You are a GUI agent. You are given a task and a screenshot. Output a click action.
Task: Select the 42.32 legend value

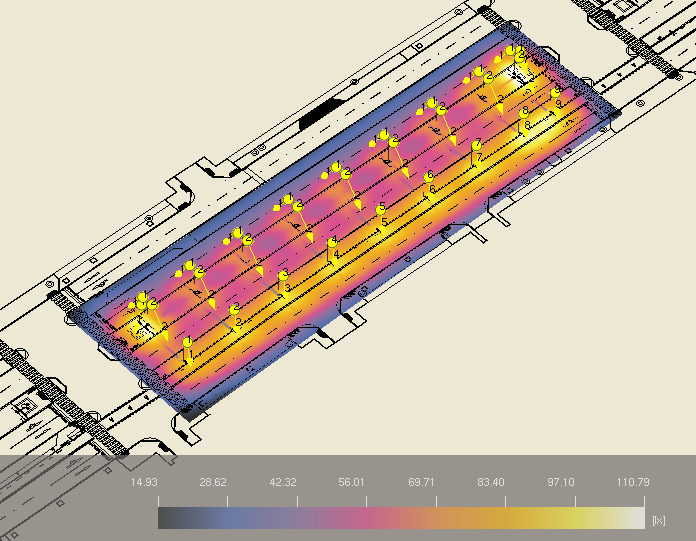(282, 483)
